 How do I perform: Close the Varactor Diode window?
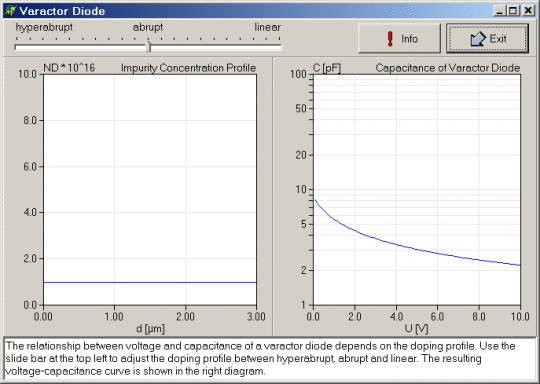click(528, 11)
